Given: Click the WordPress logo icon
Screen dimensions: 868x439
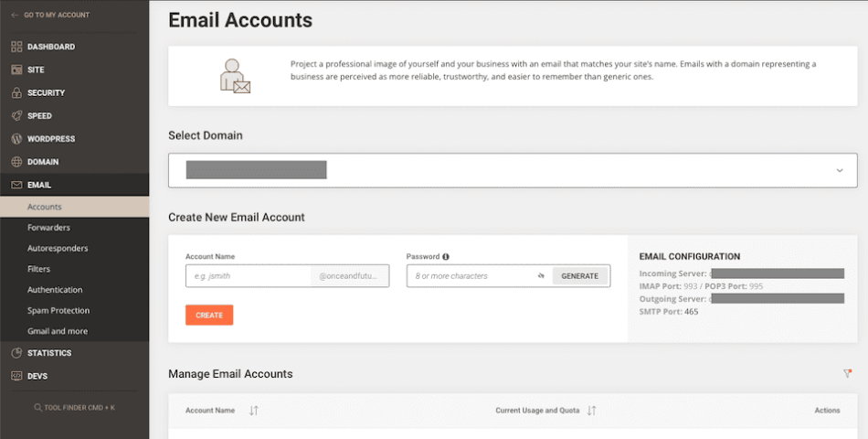Looking at the screenshot, I should coord(16,139).
